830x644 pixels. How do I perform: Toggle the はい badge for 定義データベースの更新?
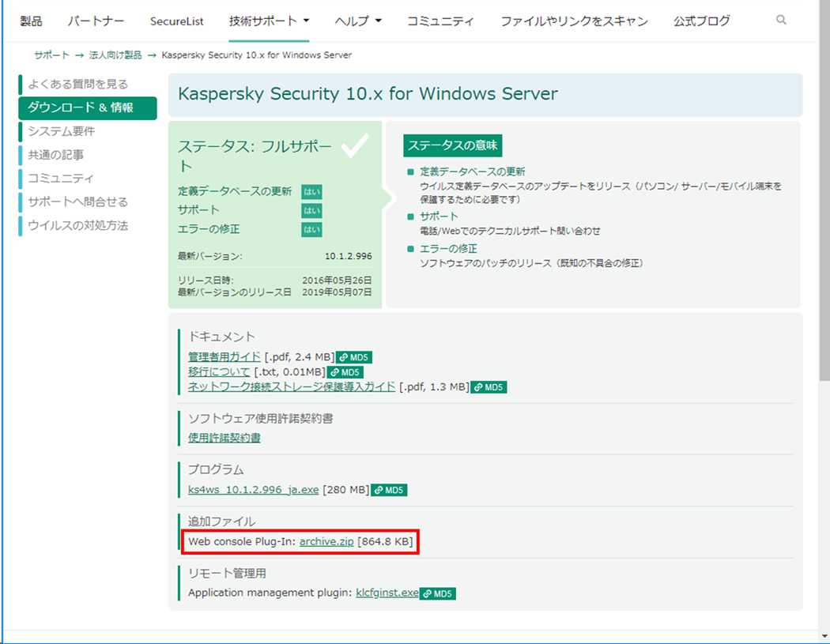(x=311, y=190)
